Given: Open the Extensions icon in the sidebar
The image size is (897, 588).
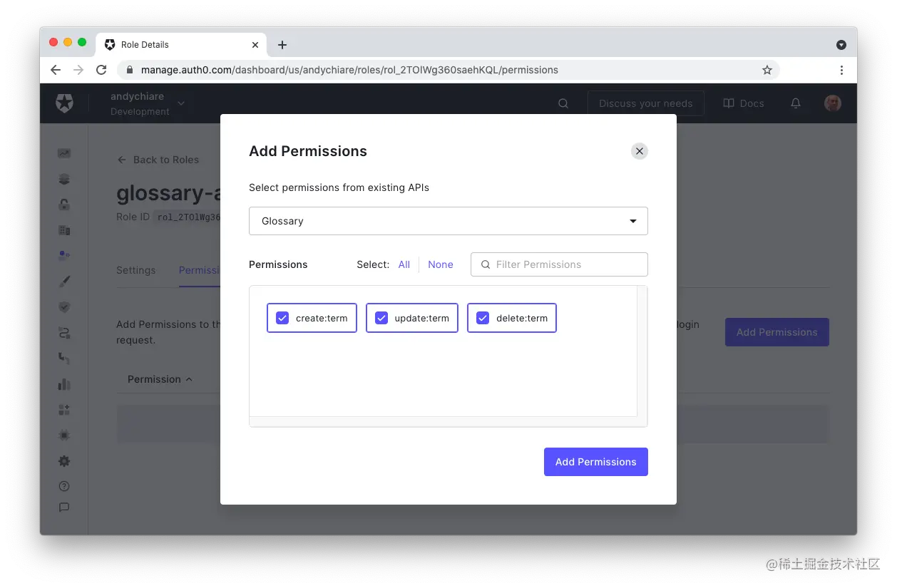Looking at the screenshot, I should click(64, 410).
